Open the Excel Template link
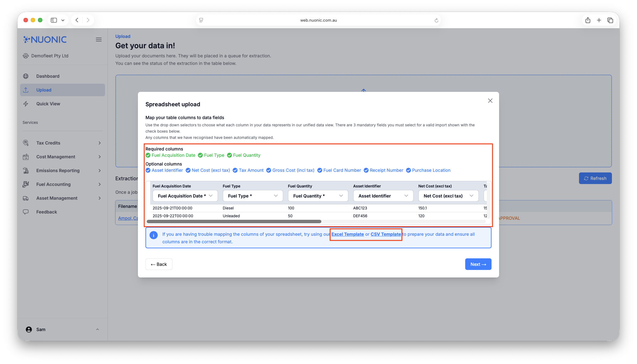This screenshot has height=364, width=637. point(347,234)
